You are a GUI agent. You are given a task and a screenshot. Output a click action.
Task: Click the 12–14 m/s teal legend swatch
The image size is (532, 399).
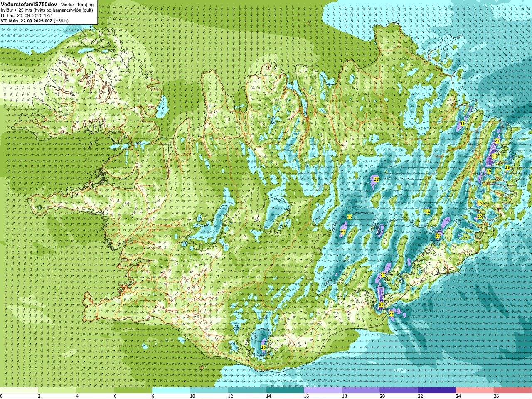tap(247, 390)
